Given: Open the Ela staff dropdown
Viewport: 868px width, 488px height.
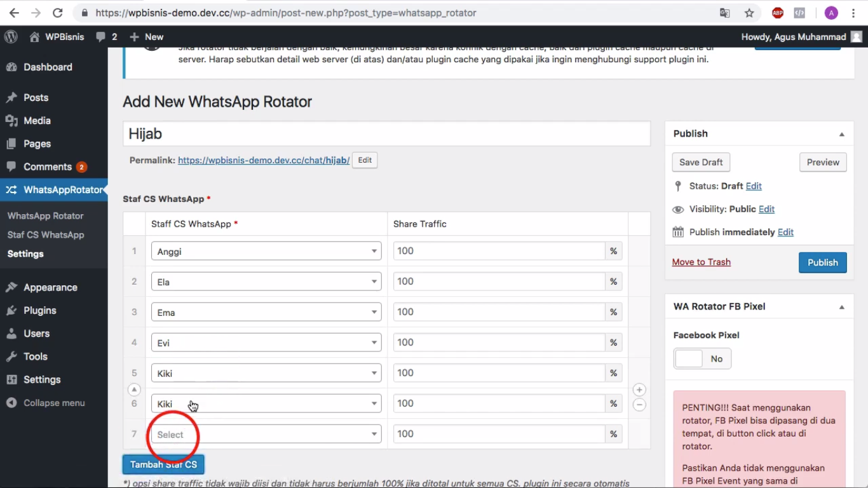Looking at the screenshot, I should pyautogui.click(x=266, y=281).
